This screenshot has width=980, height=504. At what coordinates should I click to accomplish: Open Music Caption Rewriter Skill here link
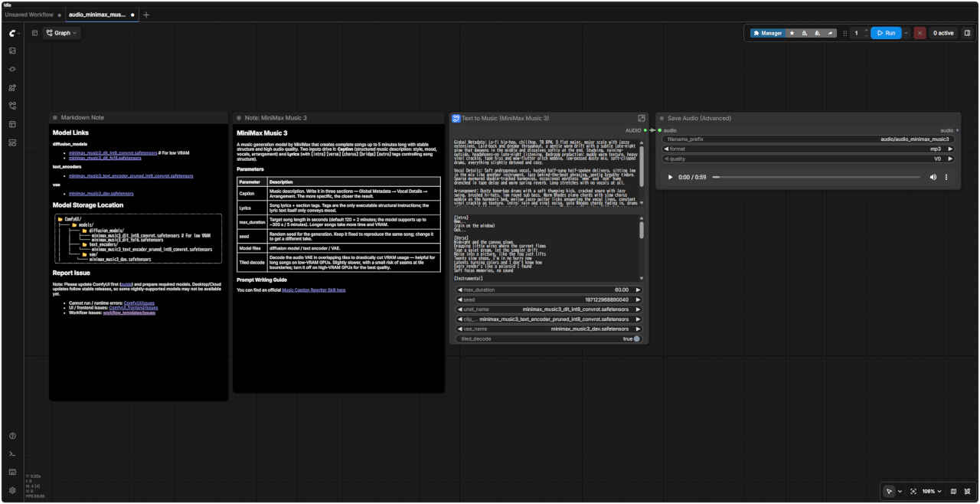pos(314,290)
